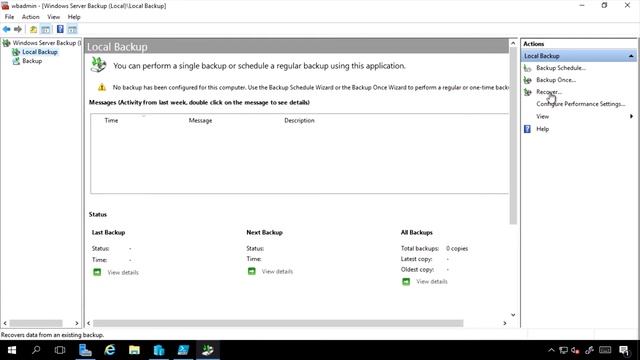Open network icon in system tray

pos(563,350)
